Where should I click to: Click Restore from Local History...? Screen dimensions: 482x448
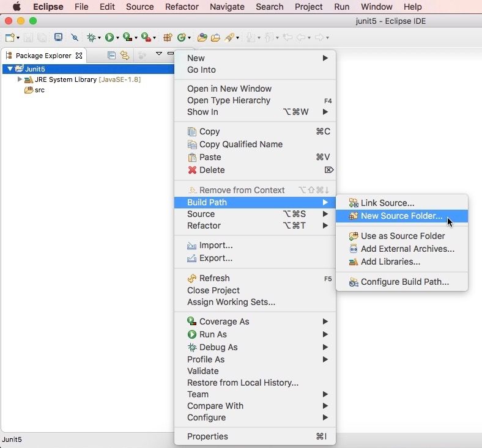click(255, 383)
